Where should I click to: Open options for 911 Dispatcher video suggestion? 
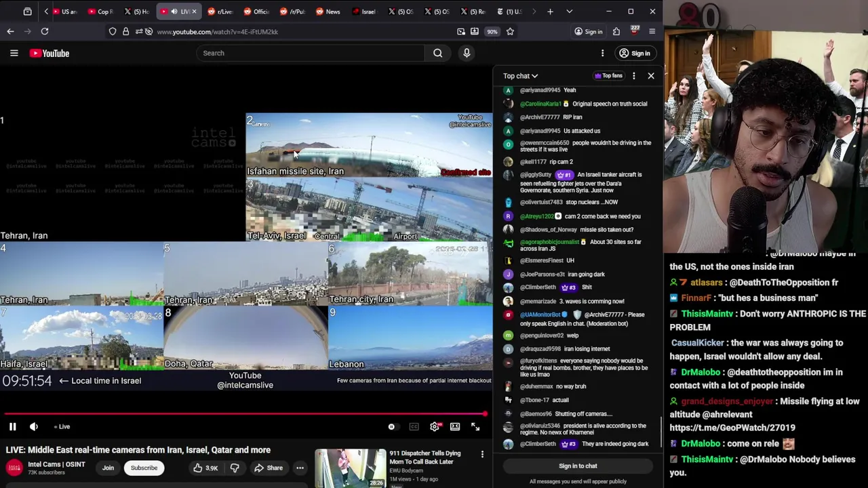(x=482, y=454)
